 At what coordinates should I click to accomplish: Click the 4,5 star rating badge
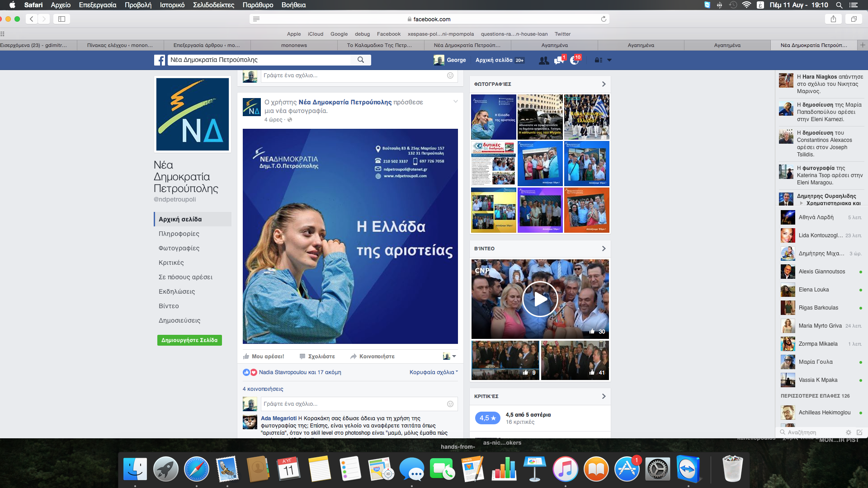487,418
